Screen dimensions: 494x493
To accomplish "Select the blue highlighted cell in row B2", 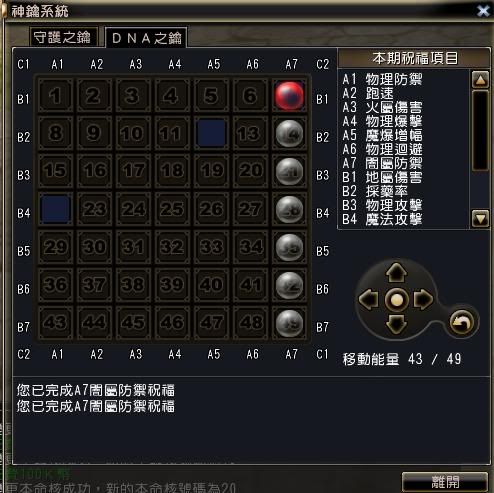I will point(211,133).
